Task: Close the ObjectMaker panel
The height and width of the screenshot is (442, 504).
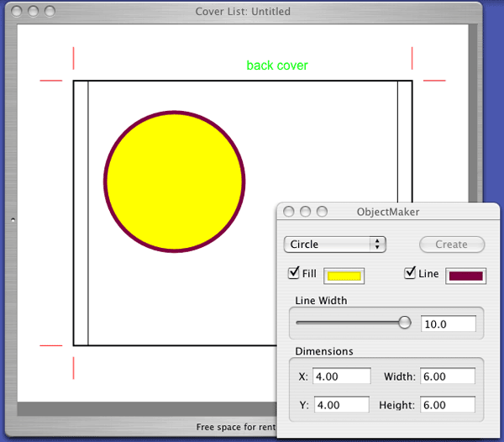Action: click(289, 213)
